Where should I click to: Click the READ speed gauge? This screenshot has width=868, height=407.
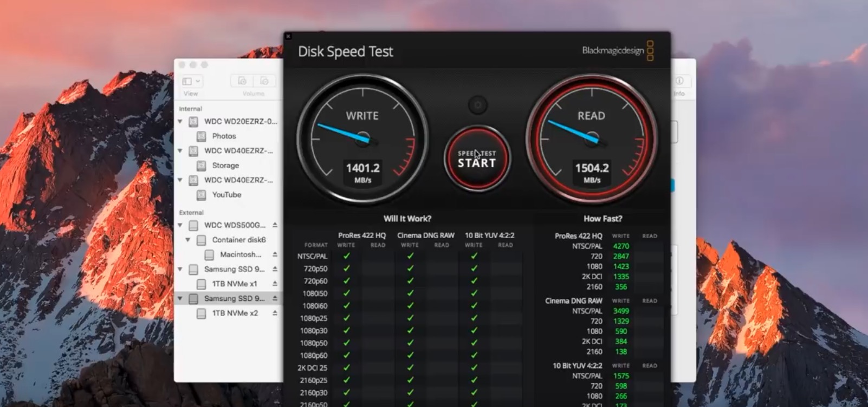592,139
